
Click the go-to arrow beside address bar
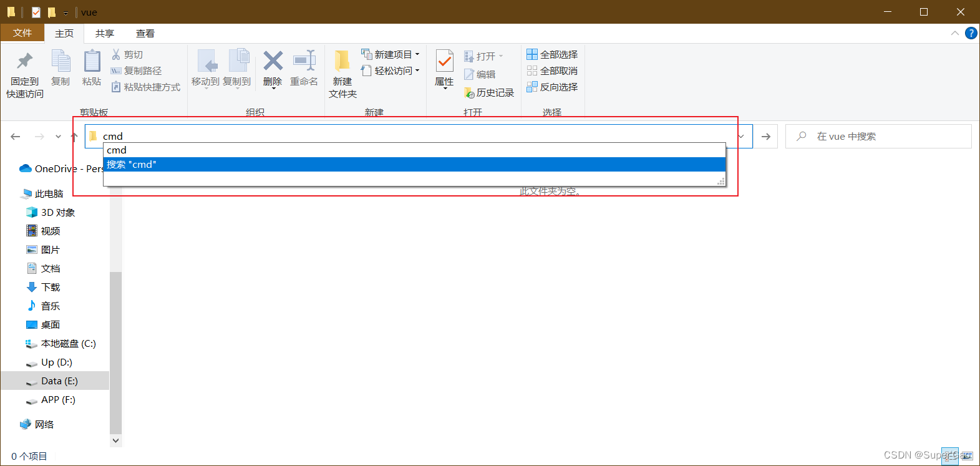pyautogui.click(x=765, y=137)
